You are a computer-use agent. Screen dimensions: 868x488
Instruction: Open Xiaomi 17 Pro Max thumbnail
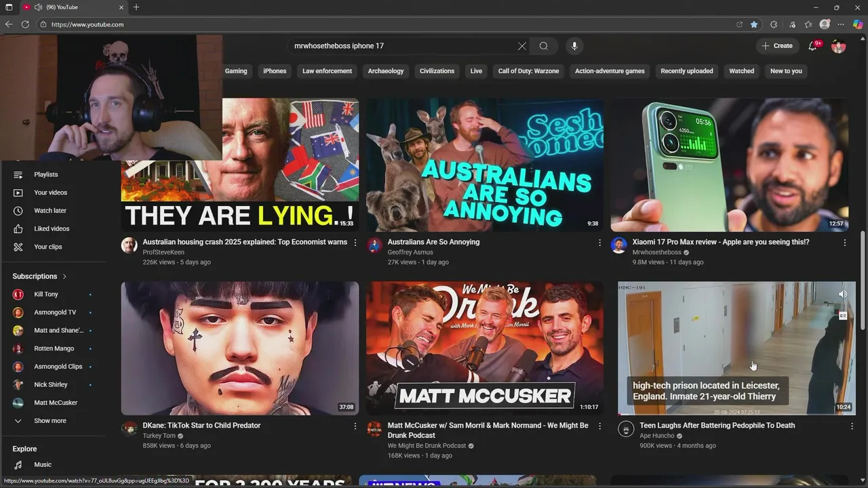pos(730,165)
